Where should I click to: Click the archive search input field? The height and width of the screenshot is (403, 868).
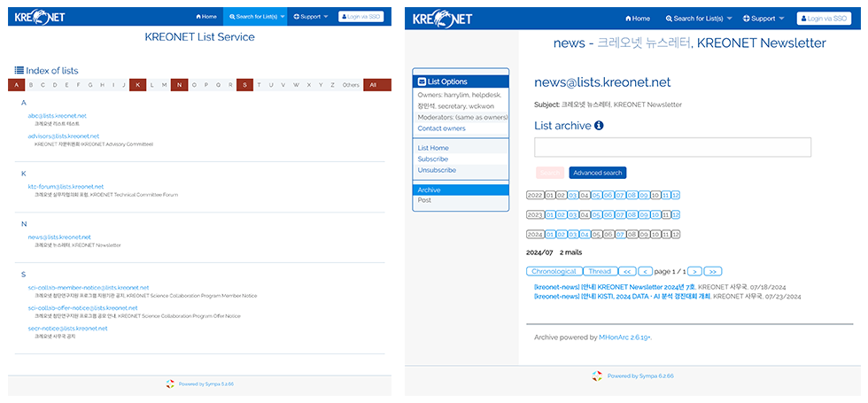pyautogui.click(x=672, y=147)
